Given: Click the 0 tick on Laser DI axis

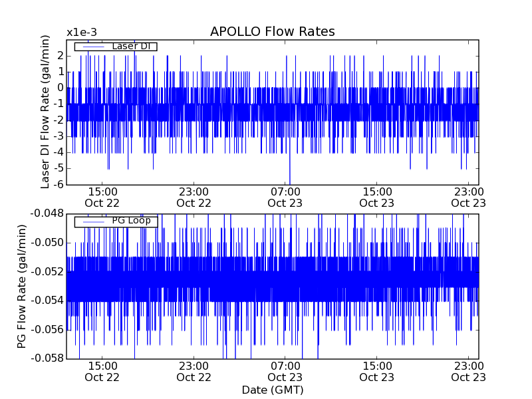Looking at the screenshot, I should point(61,87).
